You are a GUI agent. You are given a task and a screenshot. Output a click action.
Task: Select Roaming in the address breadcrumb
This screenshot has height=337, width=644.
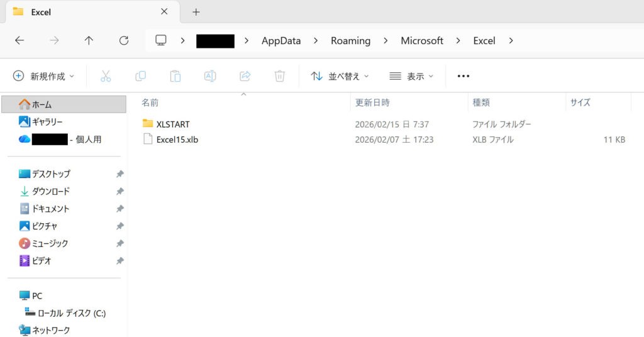coord(350,40)
